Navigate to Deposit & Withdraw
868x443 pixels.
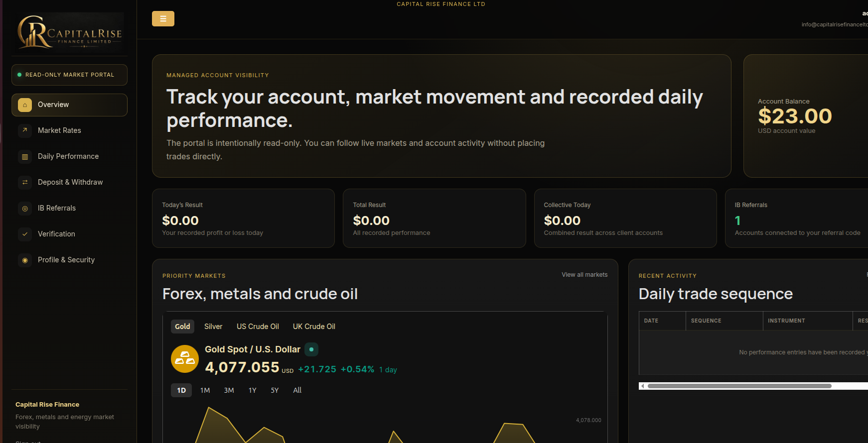pyautogui.click(x=69, y=182)
